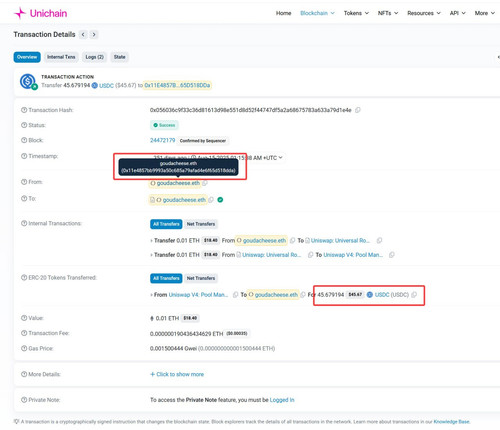500x430 pixels.
Task: Click help icon beside ERC-20 Tokens Transferred
Action: 24,278
